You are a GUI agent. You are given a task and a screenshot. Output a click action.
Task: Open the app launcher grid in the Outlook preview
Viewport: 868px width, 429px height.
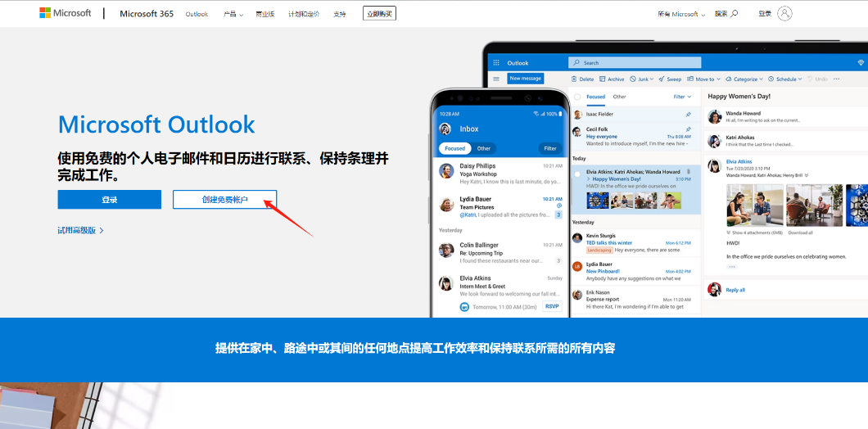[495, 63]
